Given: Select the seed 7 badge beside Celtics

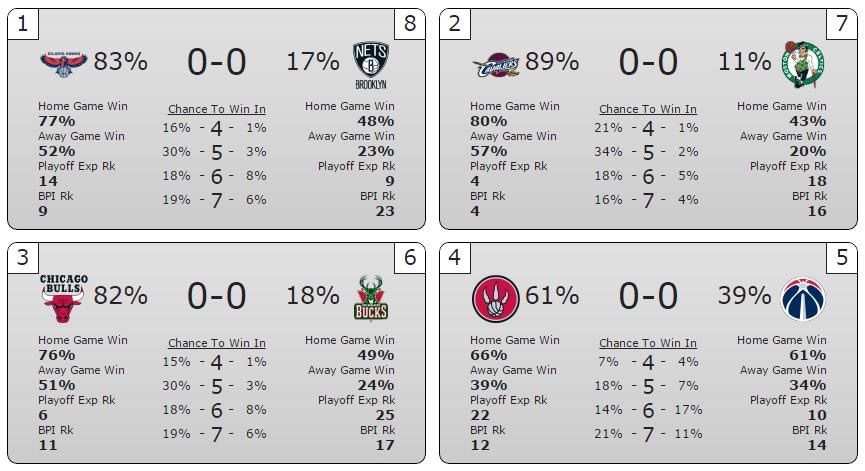Looking at the screenshot, I should pyautogui.click(x=842, y=24).
